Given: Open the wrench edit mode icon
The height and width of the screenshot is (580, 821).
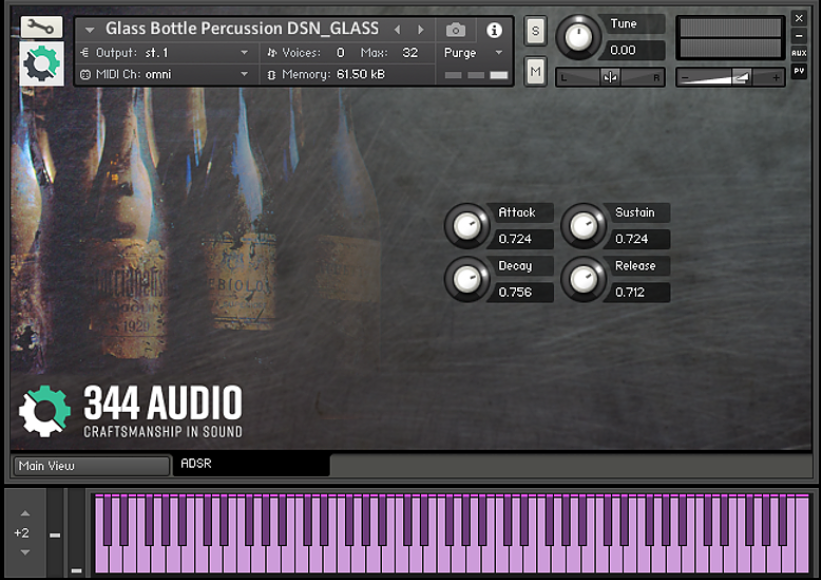Looking at the screenshot, I should pyautogui.click(x=41, y=27).
